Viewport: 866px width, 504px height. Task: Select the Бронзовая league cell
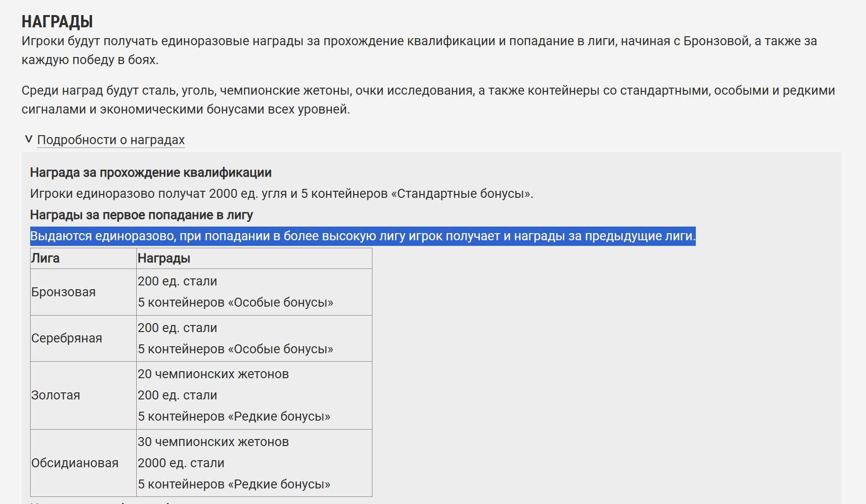click(63, 292)
